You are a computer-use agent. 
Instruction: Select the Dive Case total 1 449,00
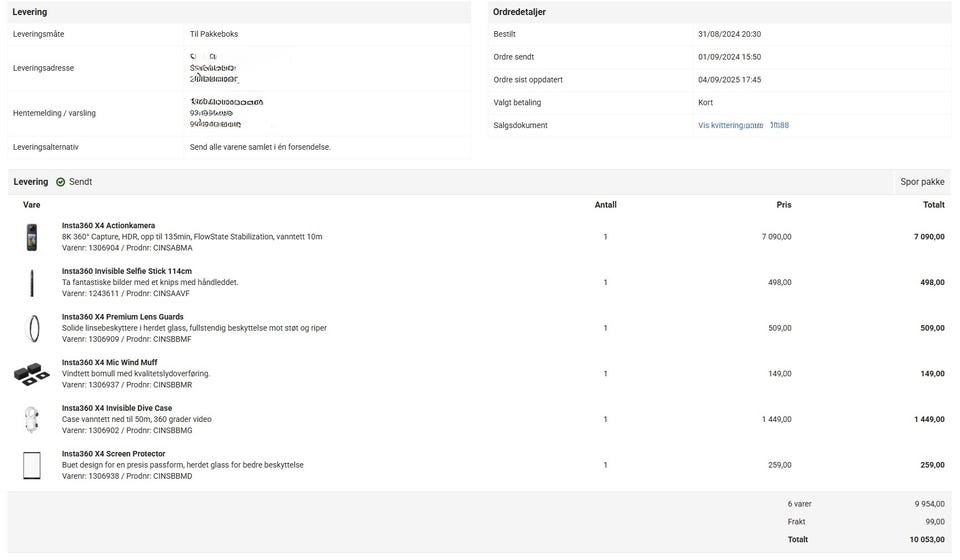pos(929,420)
